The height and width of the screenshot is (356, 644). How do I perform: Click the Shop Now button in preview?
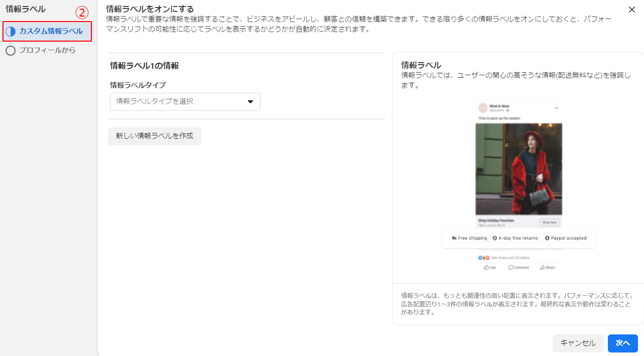coord(550,222)
